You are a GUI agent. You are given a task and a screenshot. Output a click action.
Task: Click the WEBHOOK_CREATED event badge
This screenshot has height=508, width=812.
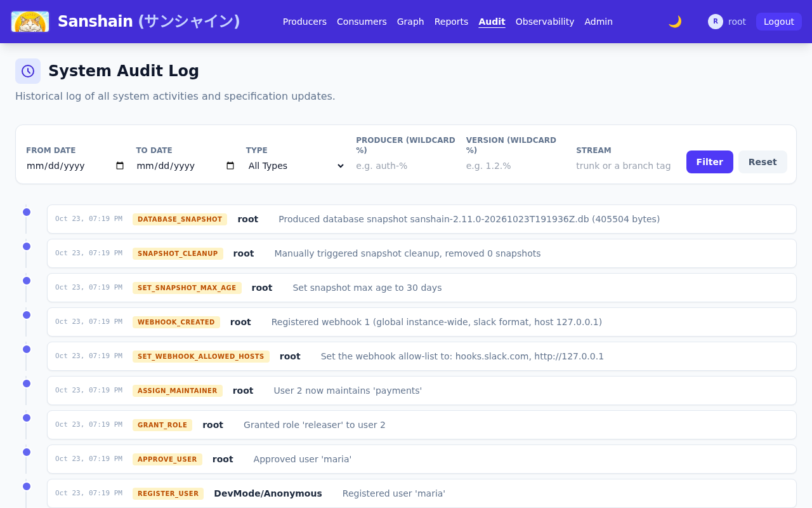pos(176,322)
